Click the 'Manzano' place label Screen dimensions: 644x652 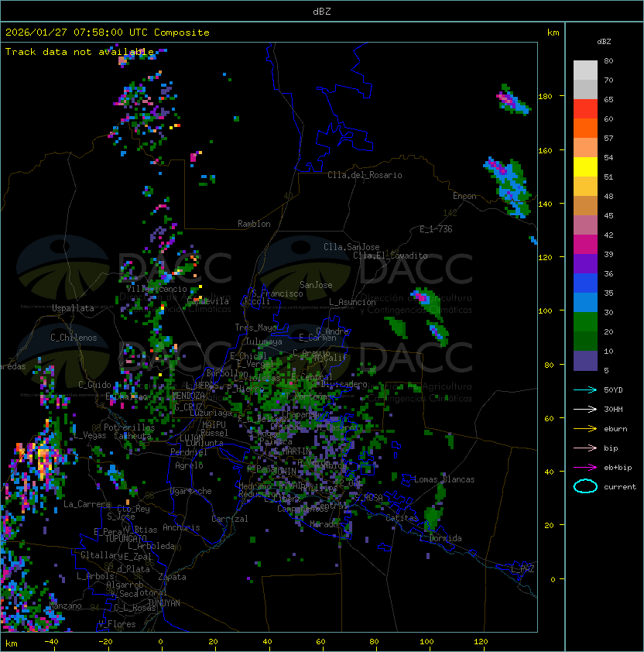[65, 606]
